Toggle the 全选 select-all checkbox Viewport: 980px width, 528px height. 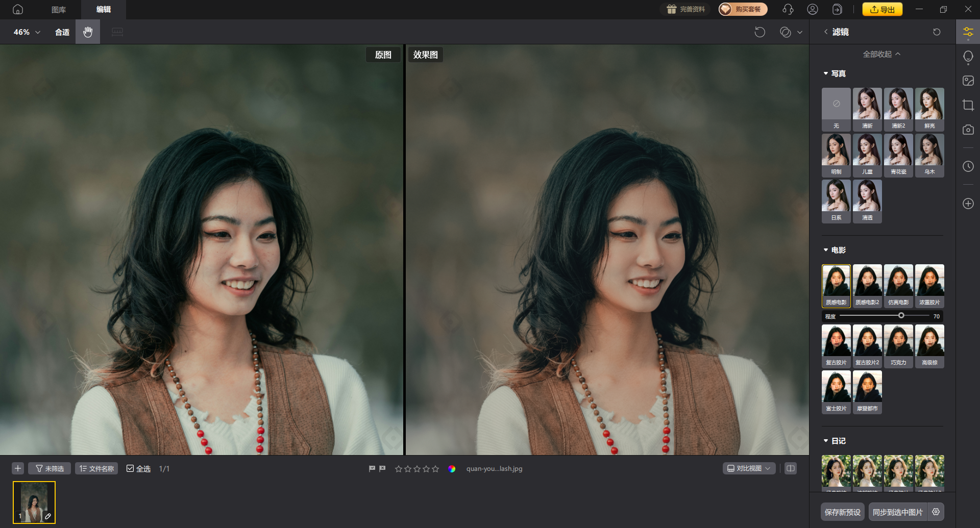130,469
